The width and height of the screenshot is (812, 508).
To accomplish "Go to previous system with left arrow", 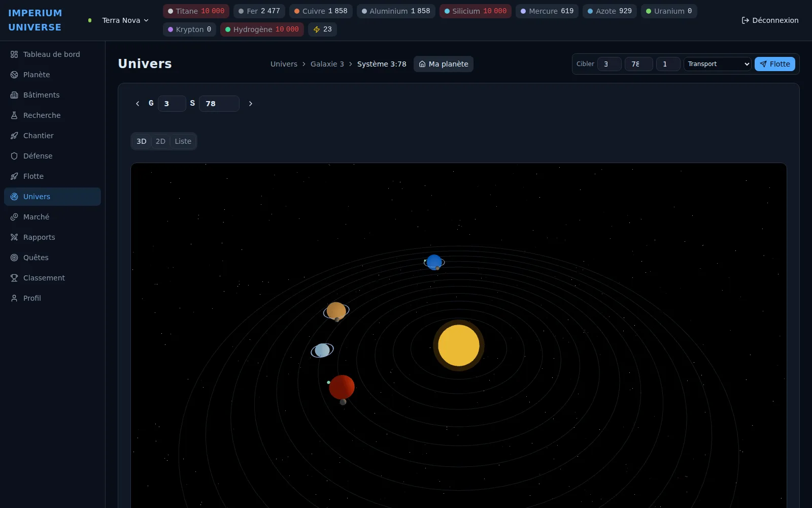I will click(x=138, y=104).
